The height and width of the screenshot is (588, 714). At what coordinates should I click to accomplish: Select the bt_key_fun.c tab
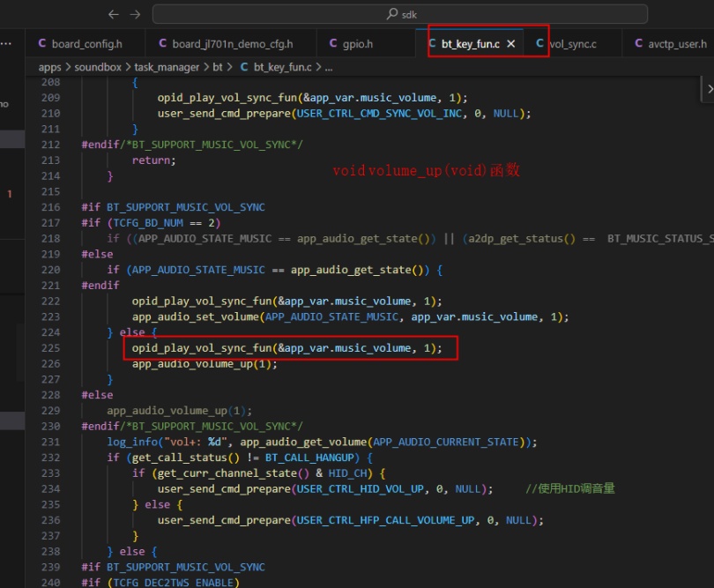(471, 44)
